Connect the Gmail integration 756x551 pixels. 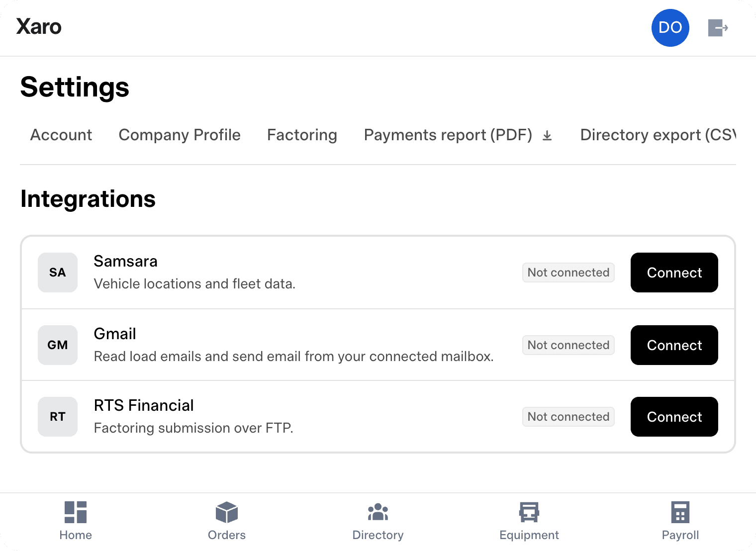674,345
